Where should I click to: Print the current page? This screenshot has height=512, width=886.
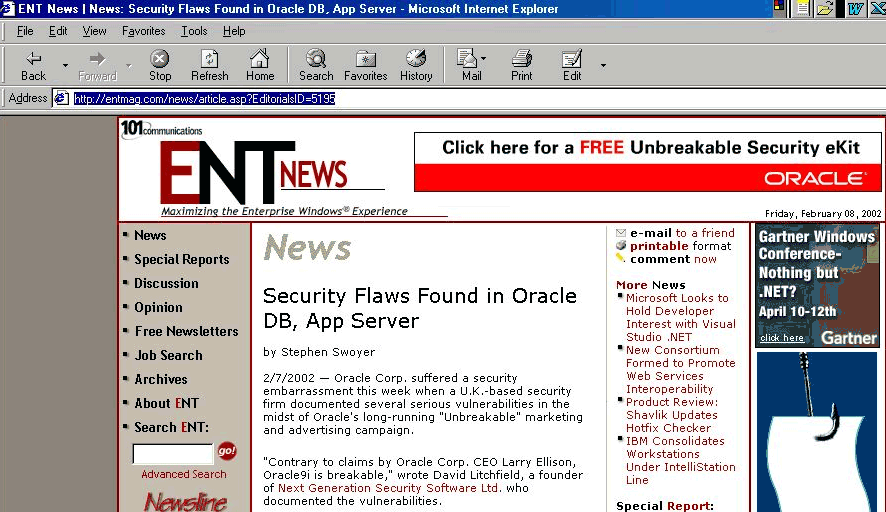[x=522, y=66]
